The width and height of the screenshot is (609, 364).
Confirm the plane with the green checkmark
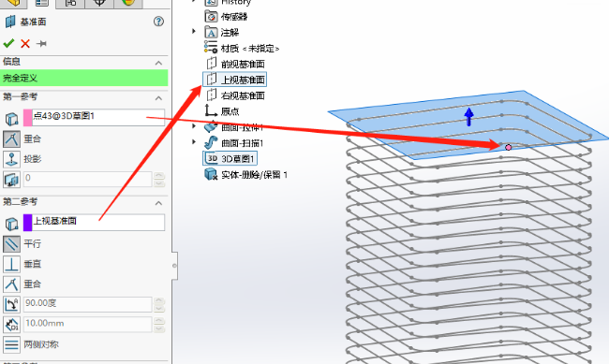pos(8,43)
